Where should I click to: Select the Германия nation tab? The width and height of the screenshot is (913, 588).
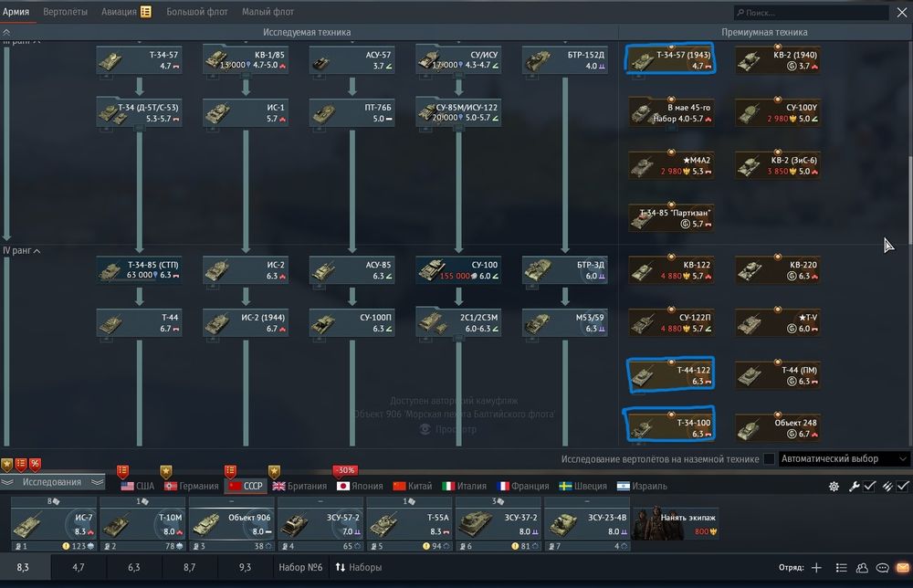pyautogui.click(x=192, y=486)
